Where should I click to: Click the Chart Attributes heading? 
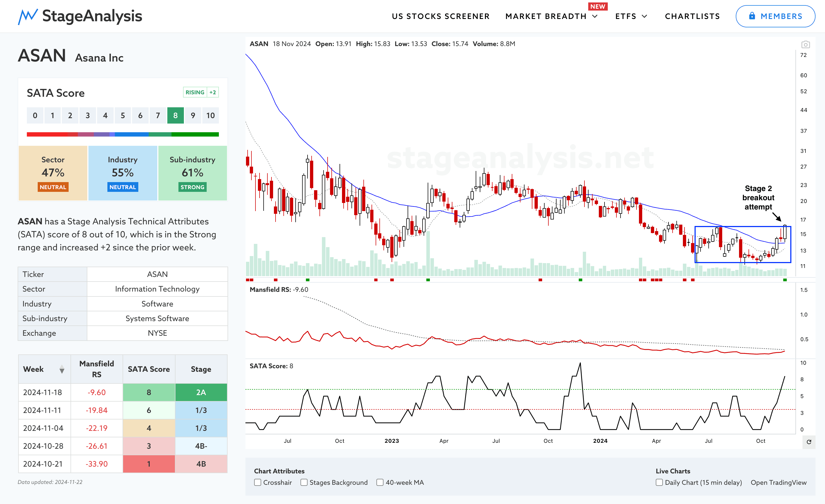279,471
